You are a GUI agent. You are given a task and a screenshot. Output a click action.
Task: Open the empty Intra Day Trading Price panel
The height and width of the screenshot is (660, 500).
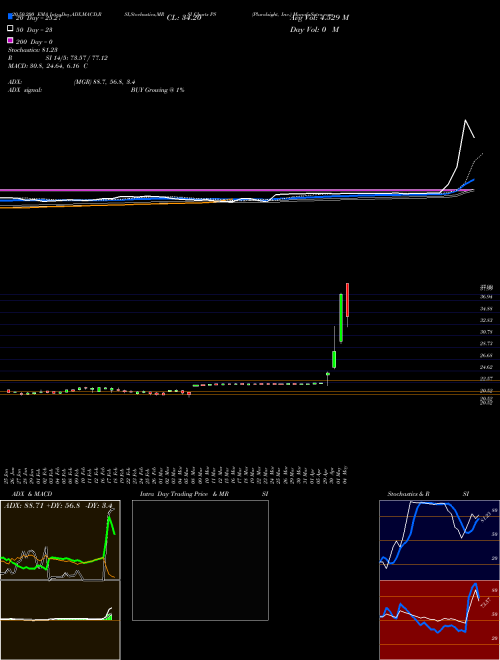200,560
